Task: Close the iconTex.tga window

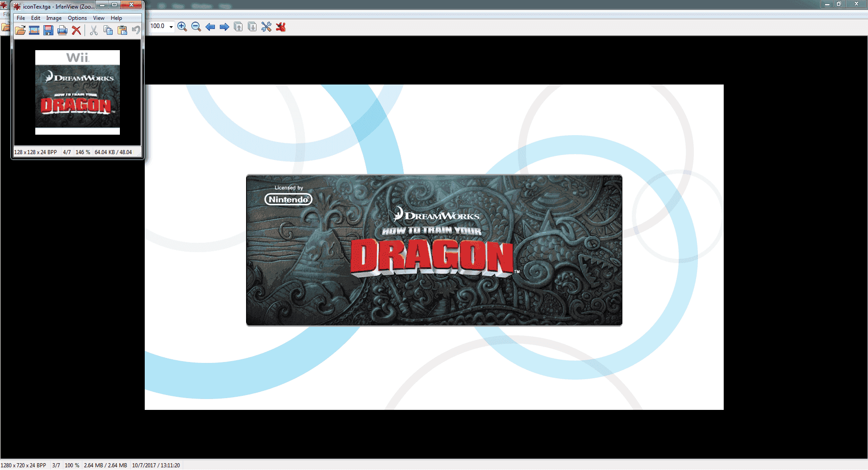Action: click(132, 5)
